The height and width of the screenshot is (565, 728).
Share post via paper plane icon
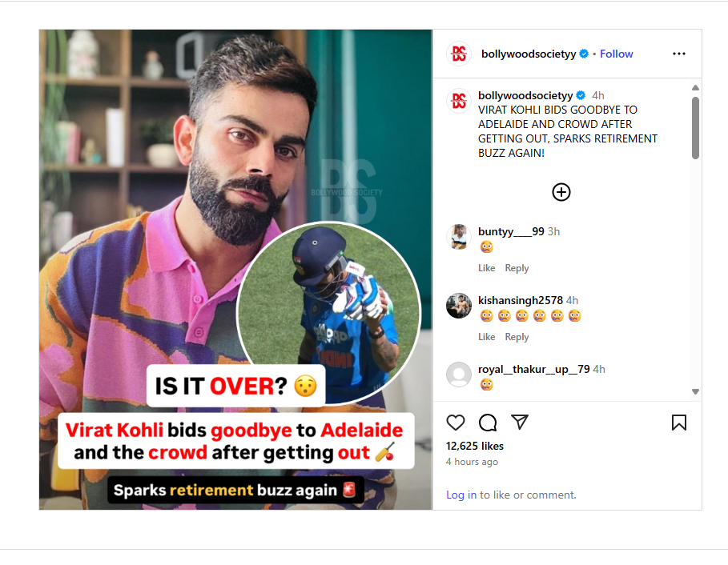pos(520,421)
